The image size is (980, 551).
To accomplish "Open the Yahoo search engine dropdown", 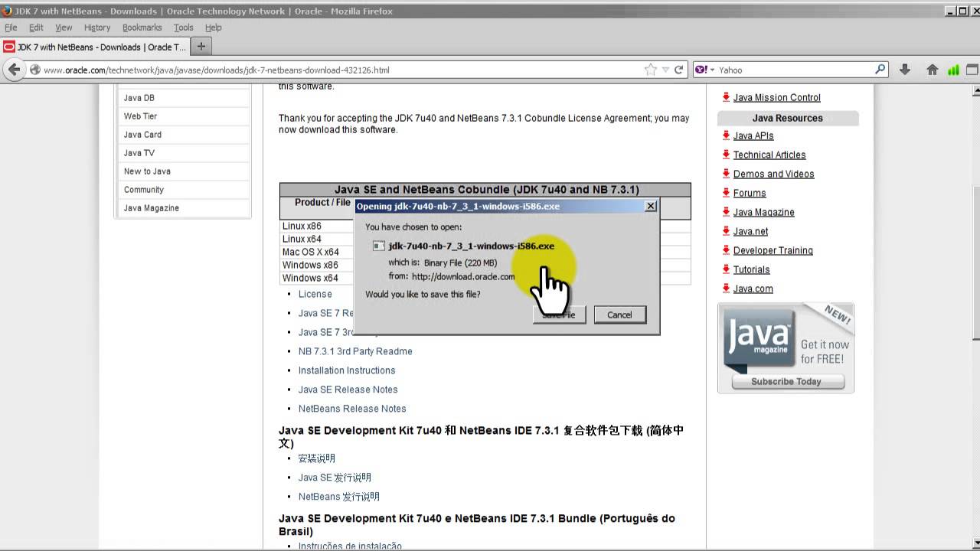I will click(704, 70).
